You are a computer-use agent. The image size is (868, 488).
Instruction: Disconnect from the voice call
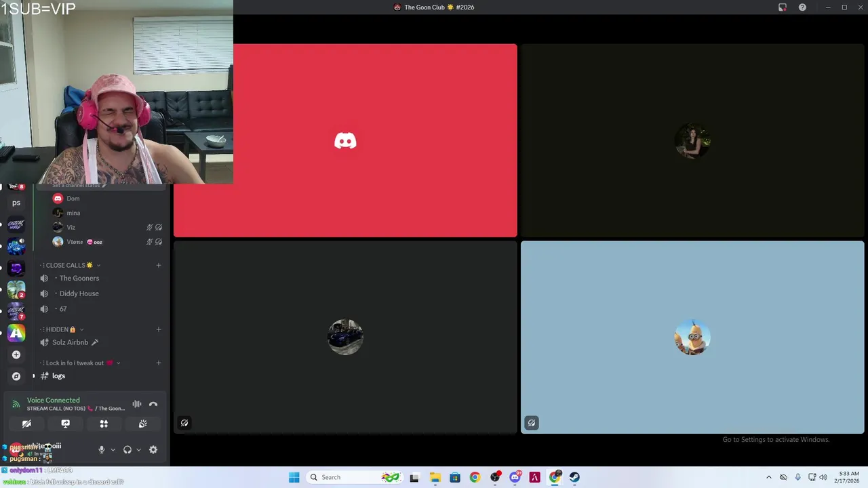(x=153, y=404)
